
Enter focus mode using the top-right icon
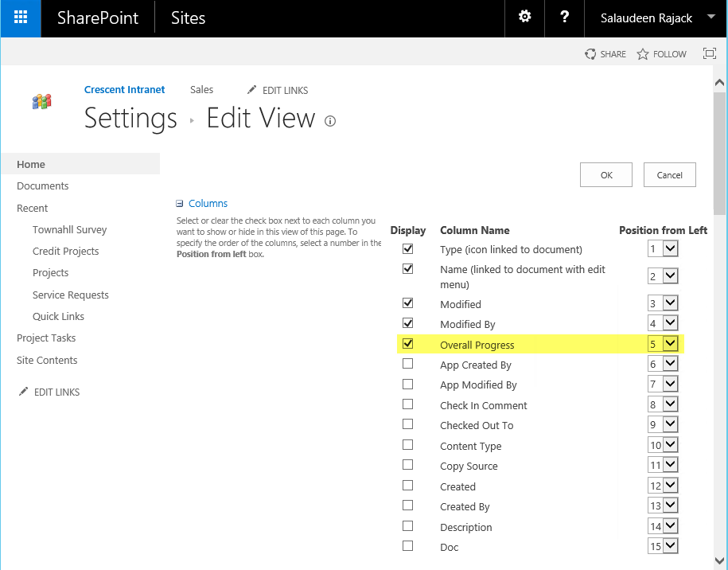pyautogui.click(x=709, y=53)
